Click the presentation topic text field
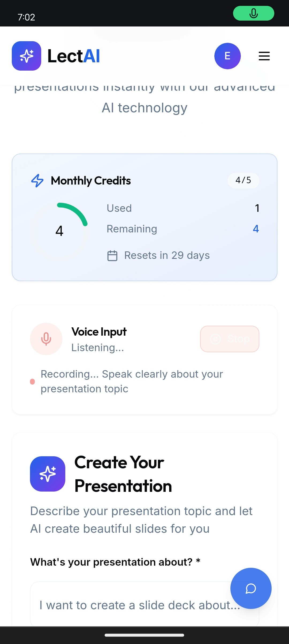 tap(134, 605)
